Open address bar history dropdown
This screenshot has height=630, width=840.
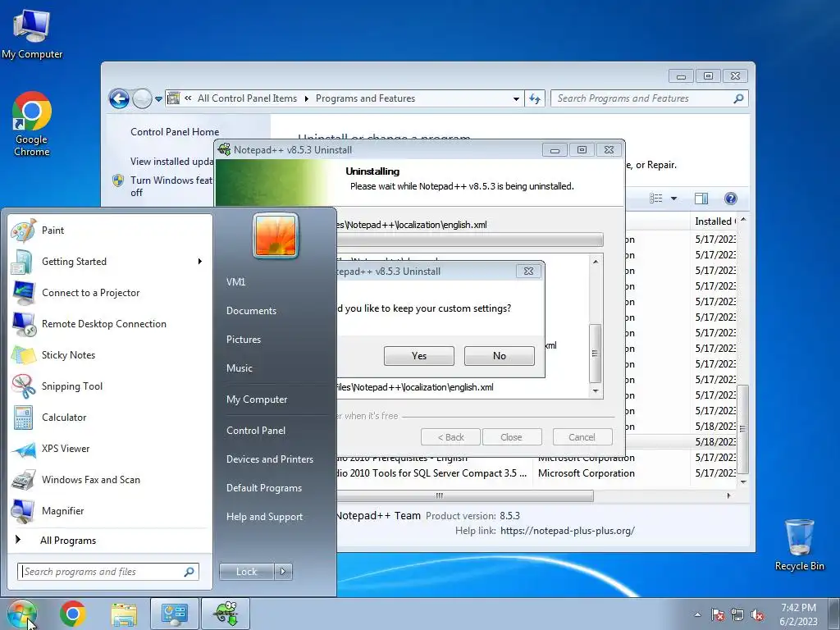click(516, 98)
